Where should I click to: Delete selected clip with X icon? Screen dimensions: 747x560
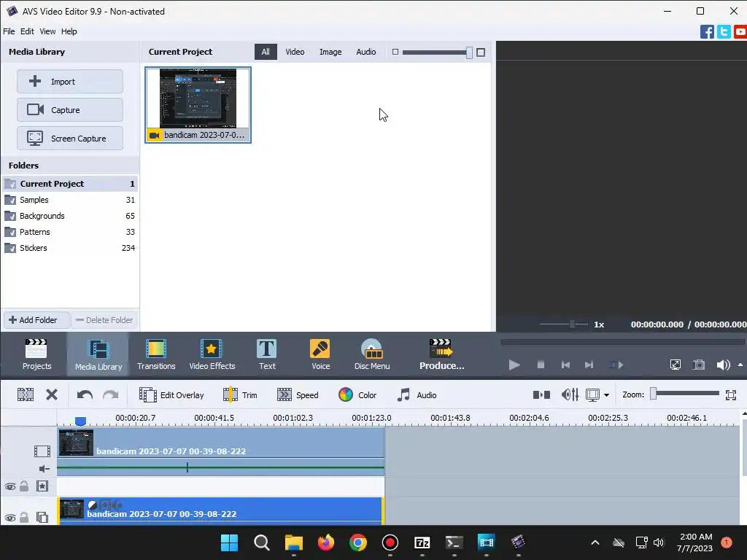tap(52, 394)
